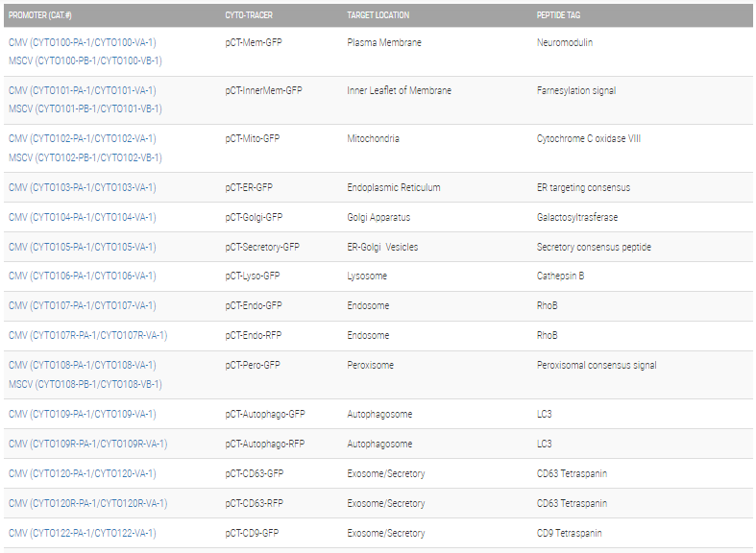Open the CMV CYTO109R-PA-1 link
Image resolution: width=756 pixels, height=553 pixels.
tap(87, 444)
